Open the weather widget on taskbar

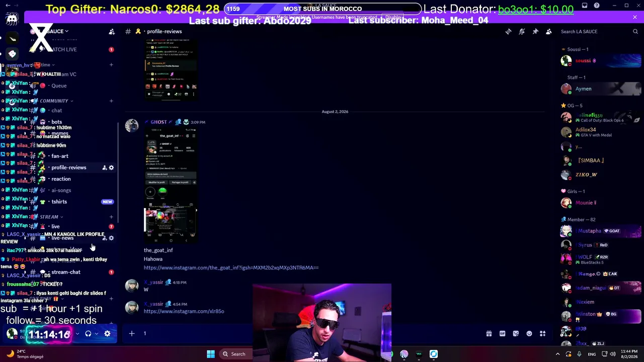point(25,354)
